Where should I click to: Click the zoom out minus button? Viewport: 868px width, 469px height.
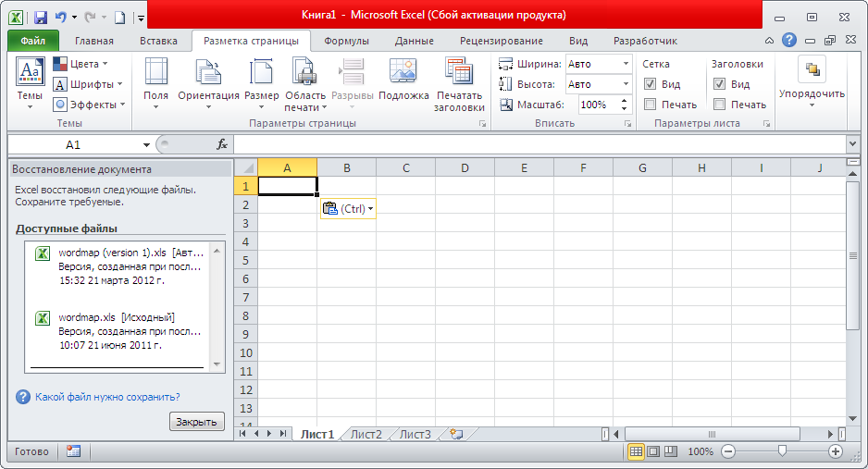pos(728,451)
